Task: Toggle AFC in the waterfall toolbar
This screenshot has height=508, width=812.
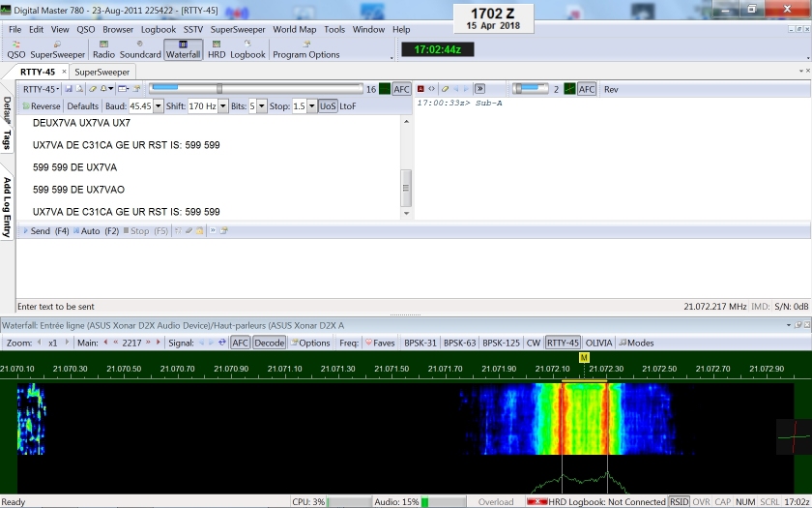Action: [241, 343]
